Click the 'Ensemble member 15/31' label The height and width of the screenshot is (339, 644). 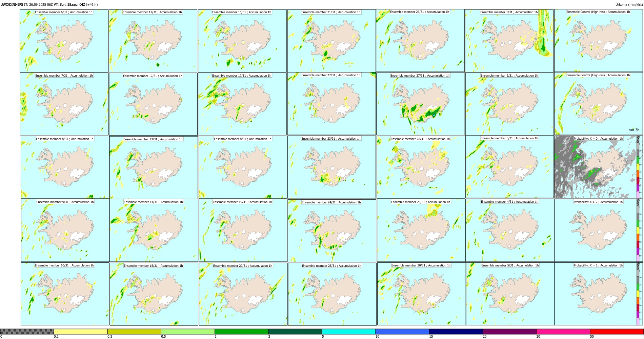point(153,266)
